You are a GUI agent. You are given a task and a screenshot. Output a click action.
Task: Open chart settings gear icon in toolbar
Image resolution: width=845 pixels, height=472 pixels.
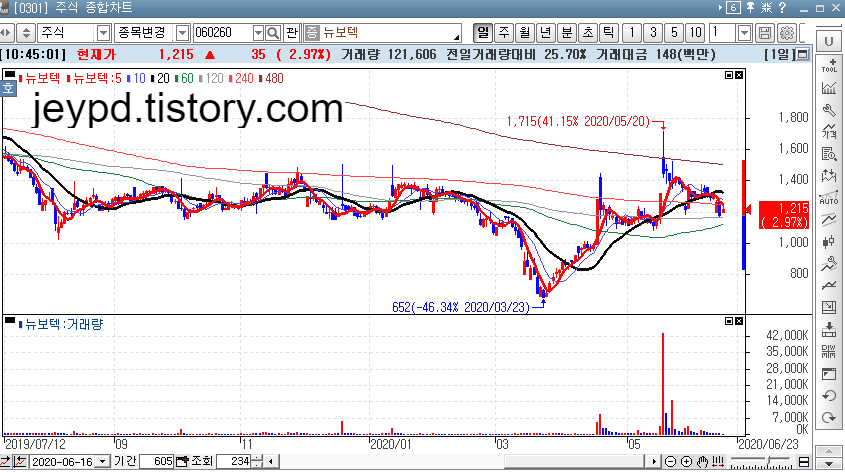pos(787,33)
